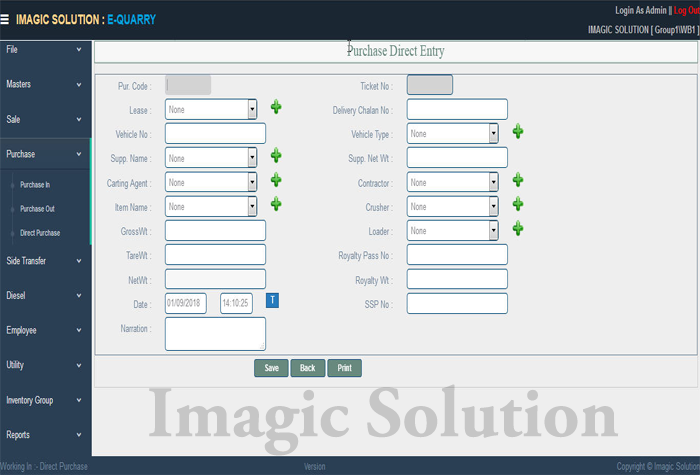Screen dimensions: 700x476
Task: Expand the Utility sidebar menu
Action: 45,365
